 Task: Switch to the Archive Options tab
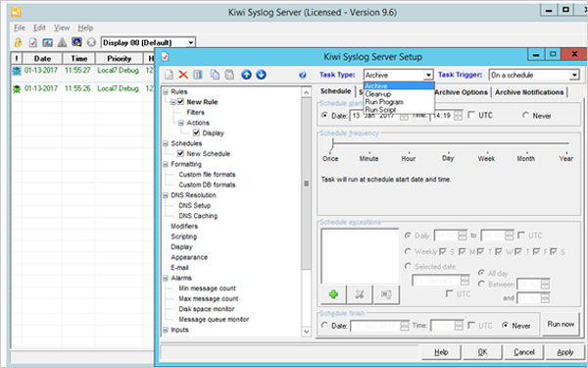[462, 92]
